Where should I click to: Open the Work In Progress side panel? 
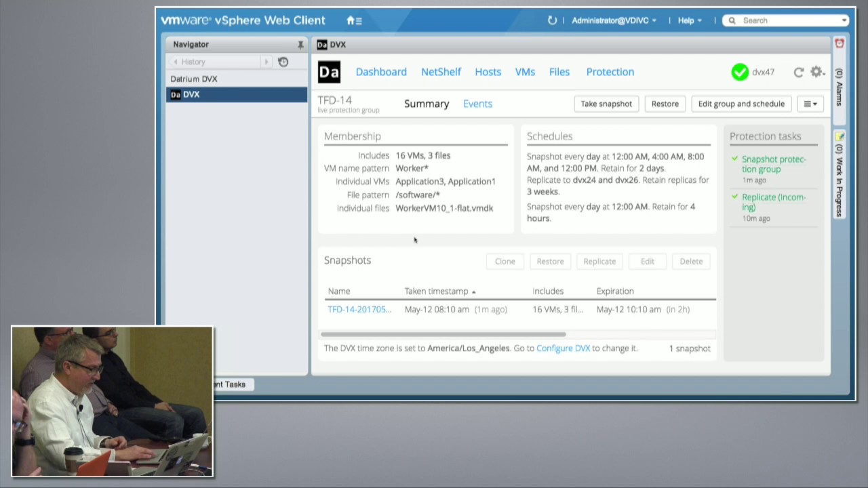[839, 175]
